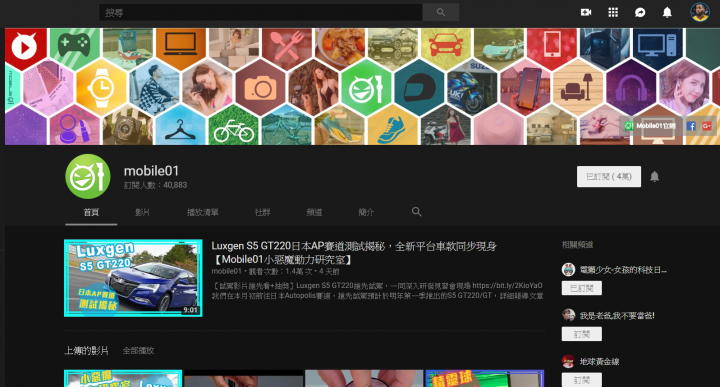Open the Luxgen S5 GT220 video thumbnail
This screenshot has width=720, height=387.
[133, 278]
